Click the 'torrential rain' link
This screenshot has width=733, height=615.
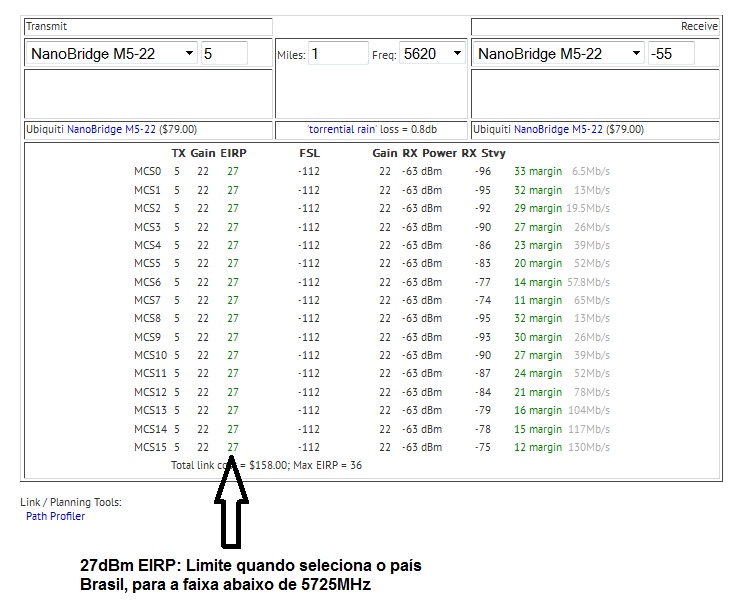point(342,129)
